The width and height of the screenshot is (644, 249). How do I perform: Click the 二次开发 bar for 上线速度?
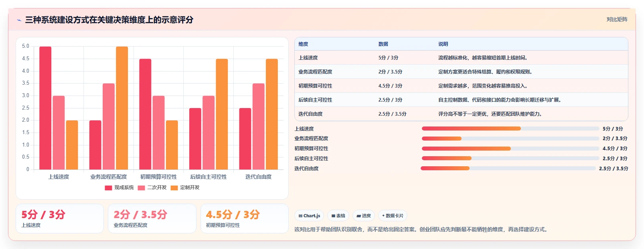pos(59,133)
